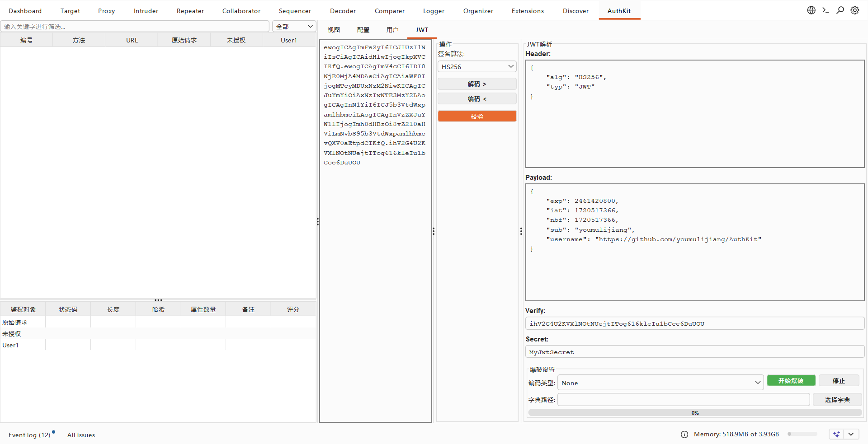Switch to the Target tab
This screenshot has height=444, width=868.
tap(70, 11)
